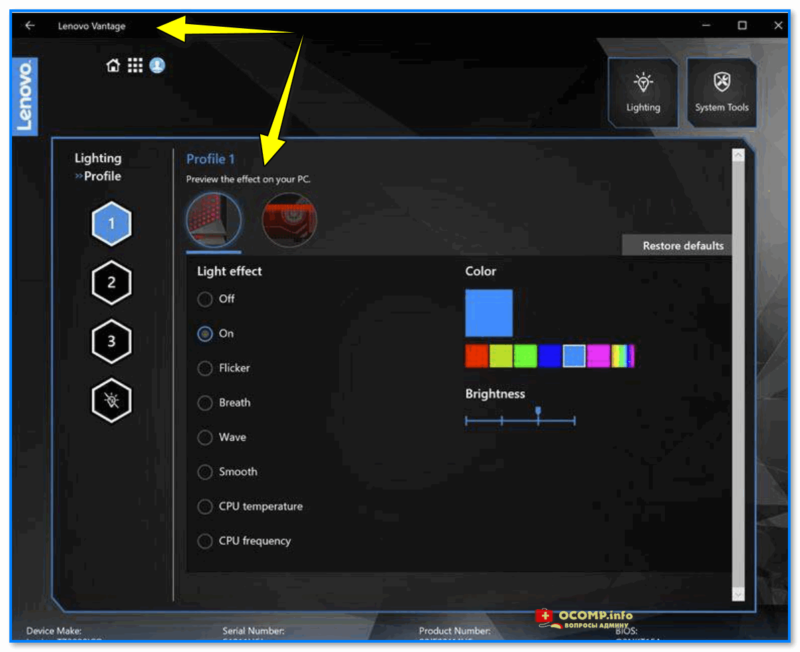
Task: Choose the CPU temperature effect
Action: [205, 507]
